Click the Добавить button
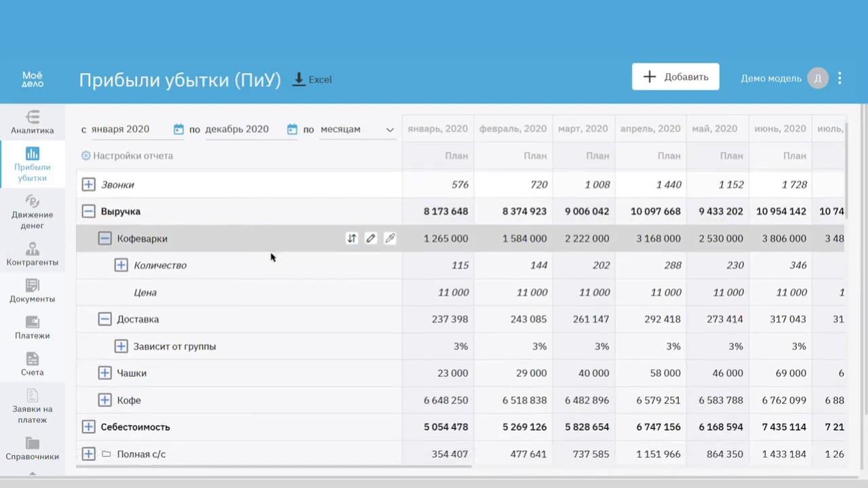This screenshot has height=488, width=868. pos(675,77)
